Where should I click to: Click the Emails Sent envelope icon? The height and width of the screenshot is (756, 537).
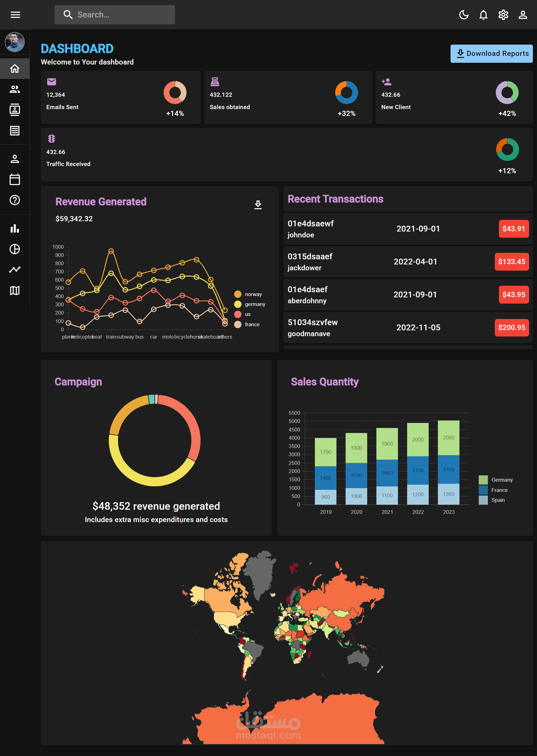(52, 82)
